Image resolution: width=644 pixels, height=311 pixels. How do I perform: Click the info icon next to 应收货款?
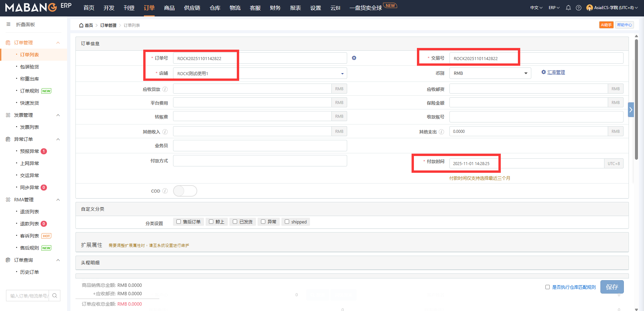pyautogui.click(x=165, y=89)
